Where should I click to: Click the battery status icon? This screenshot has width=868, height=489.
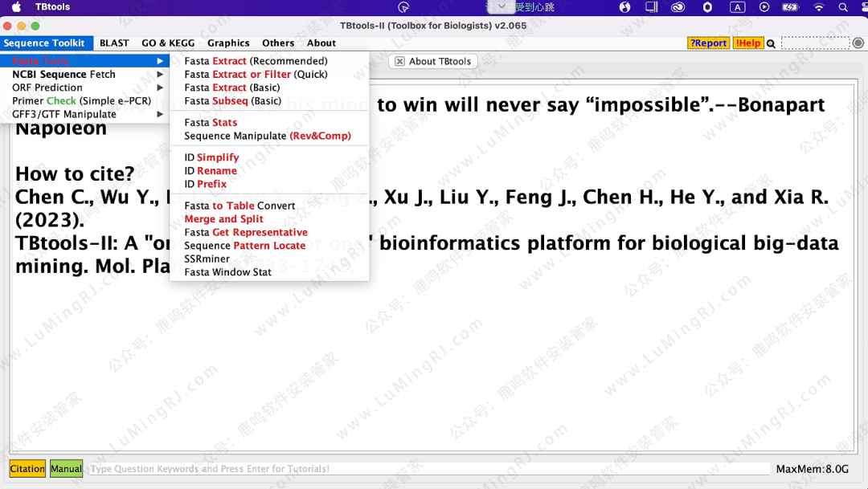tap(791, 7)
